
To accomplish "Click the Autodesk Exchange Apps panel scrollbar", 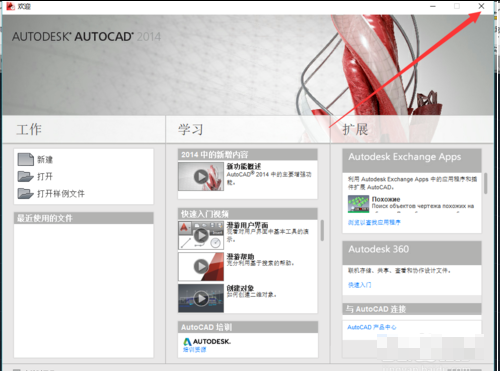I will (486, 183).
